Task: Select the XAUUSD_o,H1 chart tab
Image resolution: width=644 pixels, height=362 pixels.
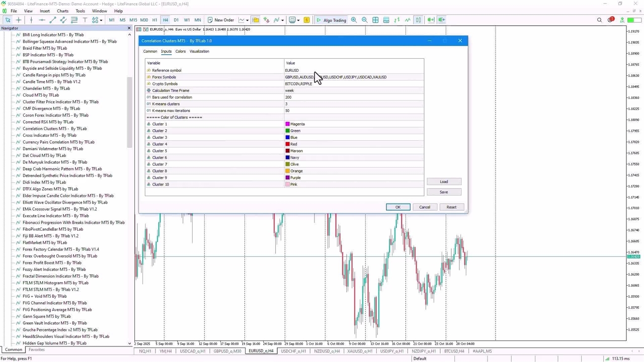Action: tap(359, 351)
